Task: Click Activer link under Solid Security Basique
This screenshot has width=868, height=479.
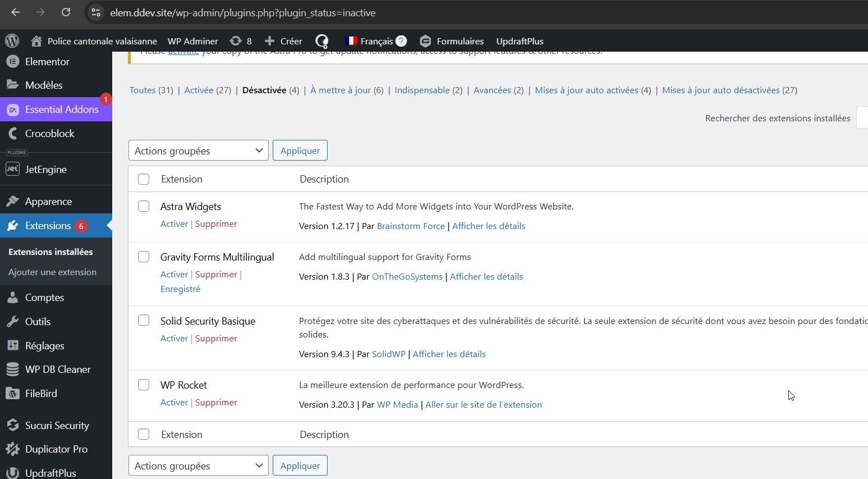Action: [x=174, y=338]
